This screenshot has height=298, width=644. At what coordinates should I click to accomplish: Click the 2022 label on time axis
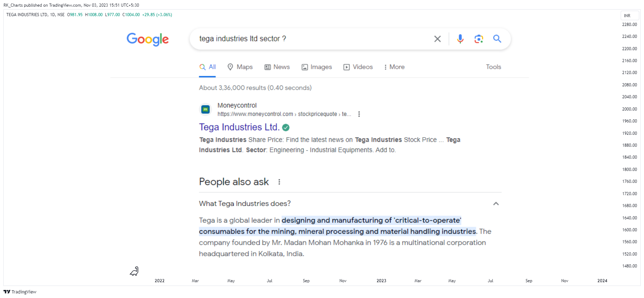click(159, 281)
